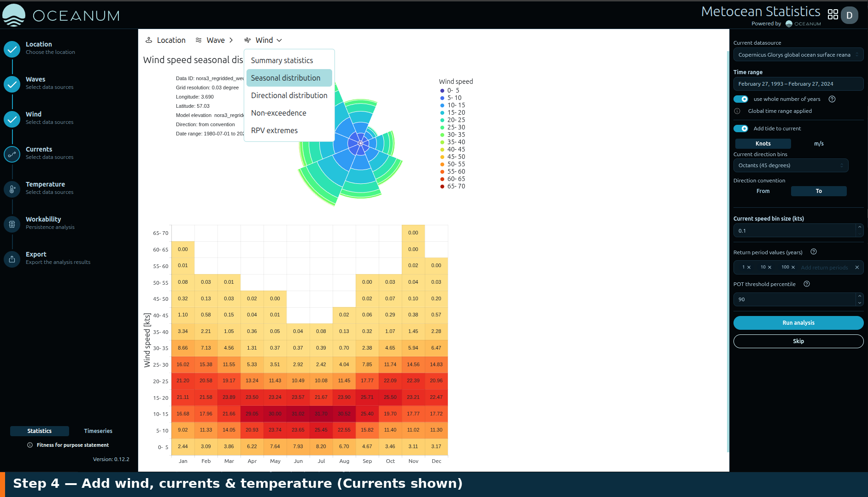This screenshot has height=497, width=868.
Task: Click the Location pin icon in breadcrumb
Action: pyautogui.click(x=149, y=40)
